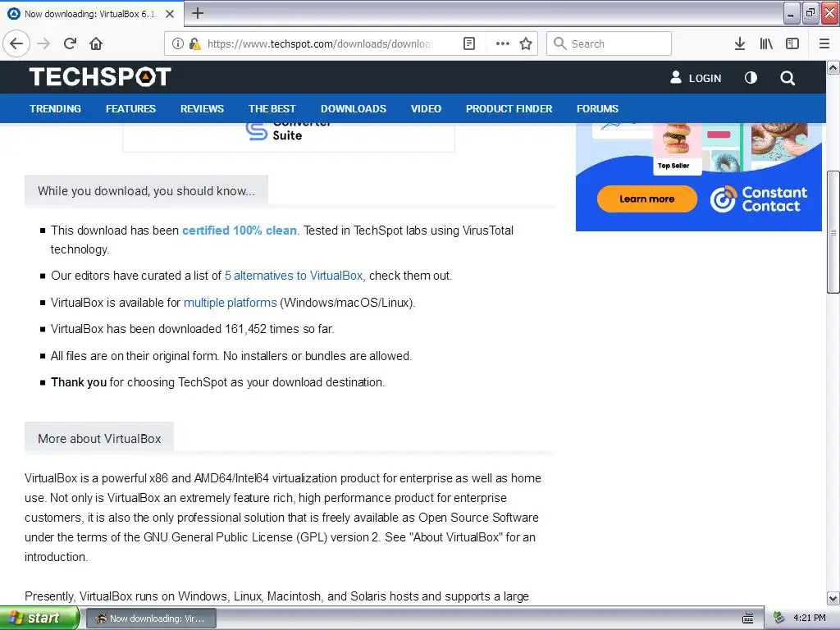Show site information icon in address bar
The width and height of the screenshot is (840, 630).
coord(178,43)
